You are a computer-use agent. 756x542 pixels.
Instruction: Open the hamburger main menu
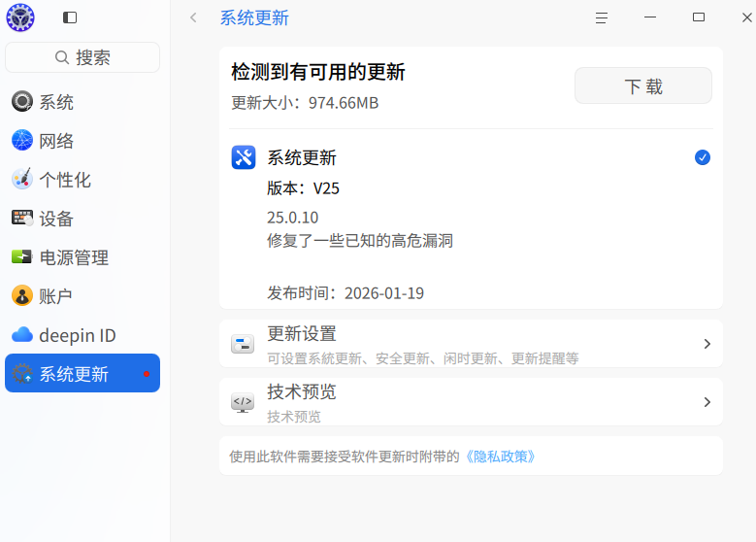point(602,17)
